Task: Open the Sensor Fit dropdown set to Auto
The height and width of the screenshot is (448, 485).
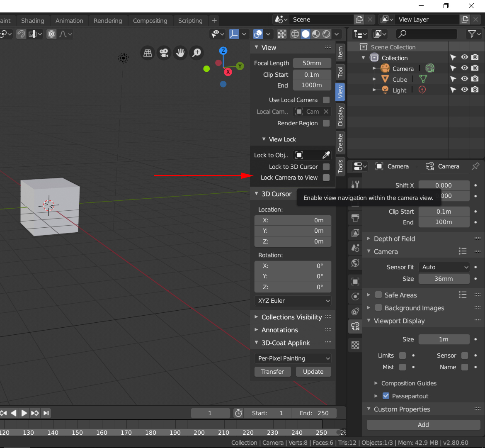Action: pyautogui.click(x=444, y=267)
